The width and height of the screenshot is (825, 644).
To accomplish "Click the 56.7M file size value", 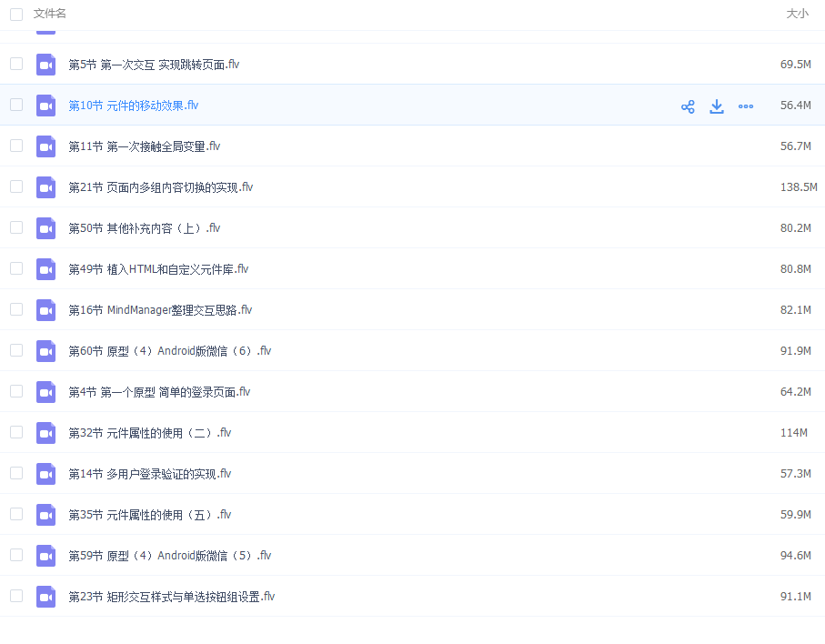I will coord(796,146).
